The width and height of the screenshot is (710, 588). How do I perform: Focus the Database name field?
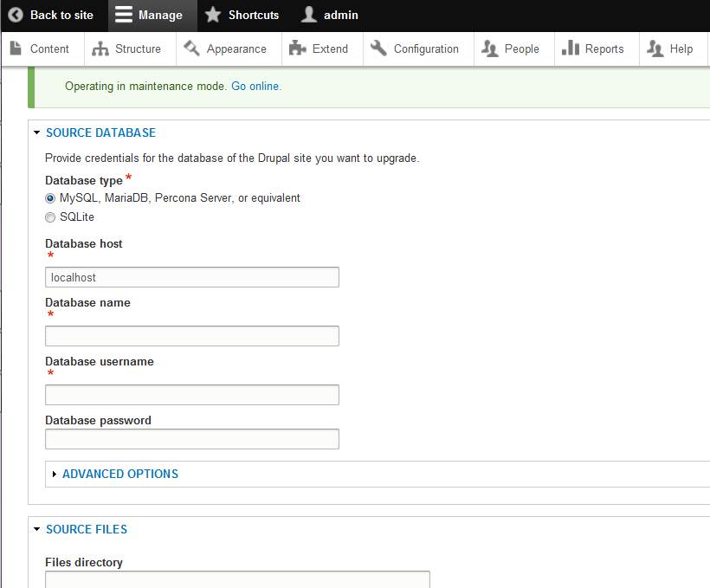[x=192, y=336]
